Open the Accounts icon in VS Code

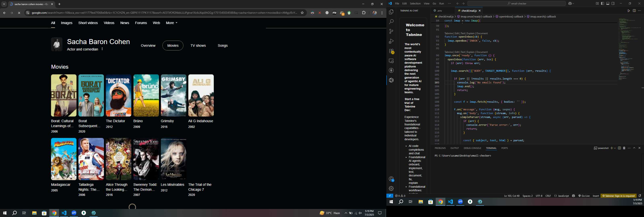[391, 179]
